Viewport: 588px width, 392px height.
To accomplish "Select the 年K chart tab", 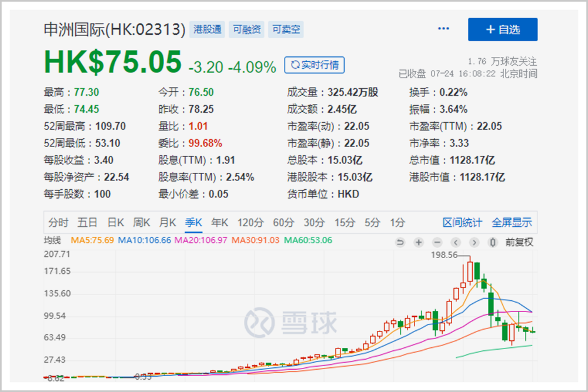I will click(220, 223).
